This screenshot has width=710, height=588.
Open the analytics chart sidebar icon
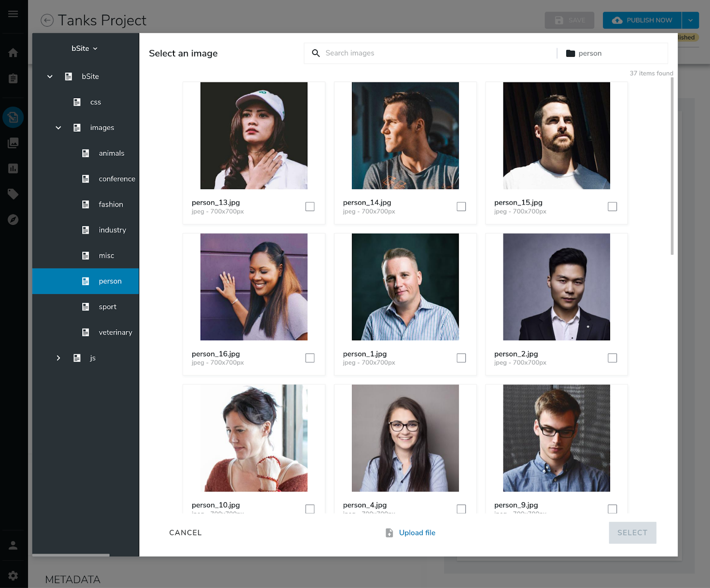[x=13, y=169]
